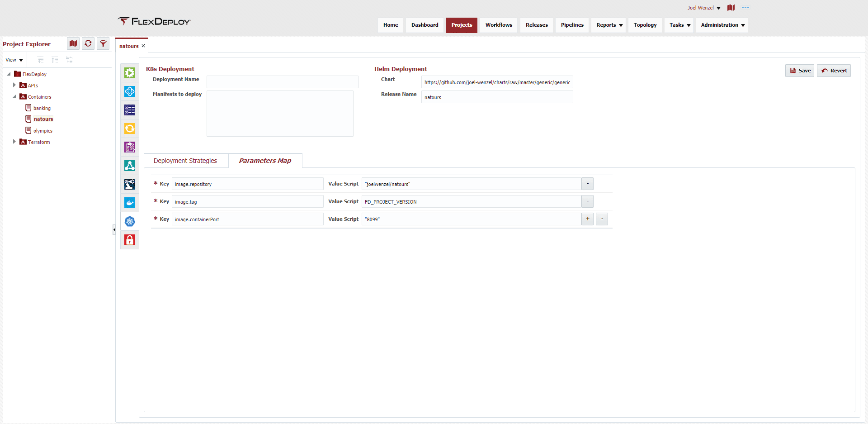The width and height of the screenshot is (868, 424).
Task: Add a parameter row with plus button
Action: click(x=587, y=219)
